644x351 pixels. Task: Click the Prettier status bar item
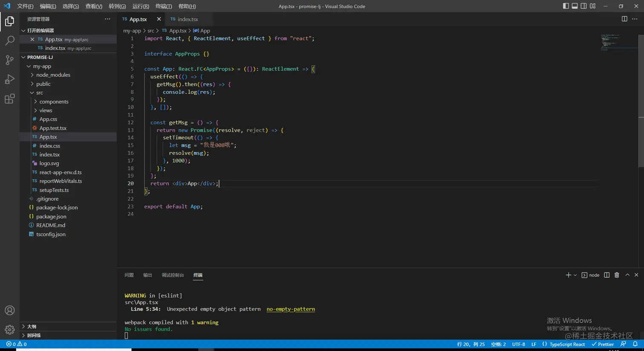click(603, 344)
